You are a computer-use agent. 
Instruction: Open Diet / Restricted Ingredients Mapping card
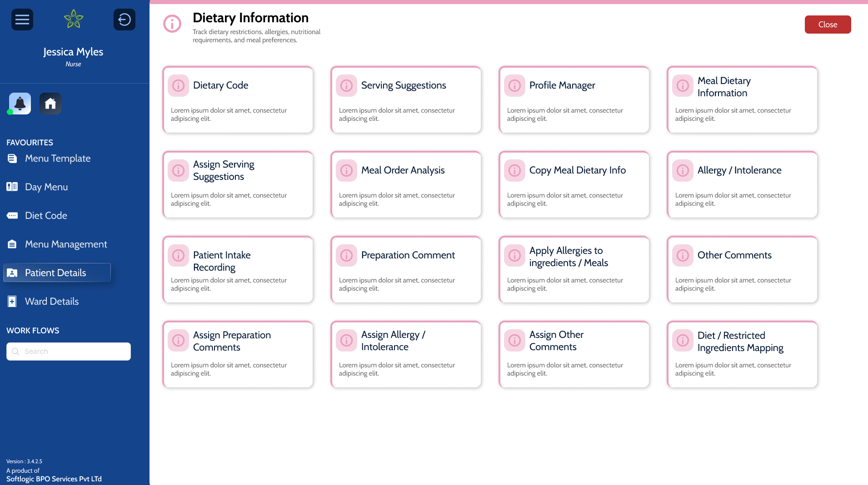(742, 355)
